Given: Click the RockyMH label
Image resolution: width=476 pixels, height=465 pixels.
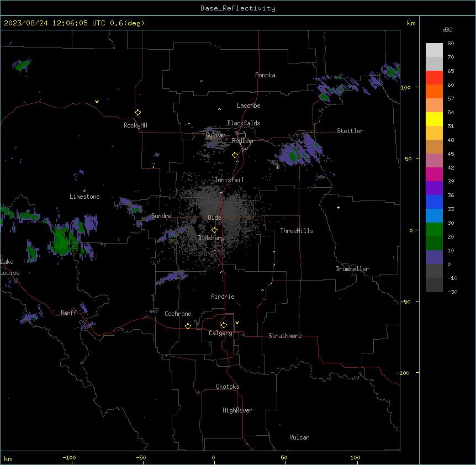Looking at the screenshot, I should tap(135, 125).
